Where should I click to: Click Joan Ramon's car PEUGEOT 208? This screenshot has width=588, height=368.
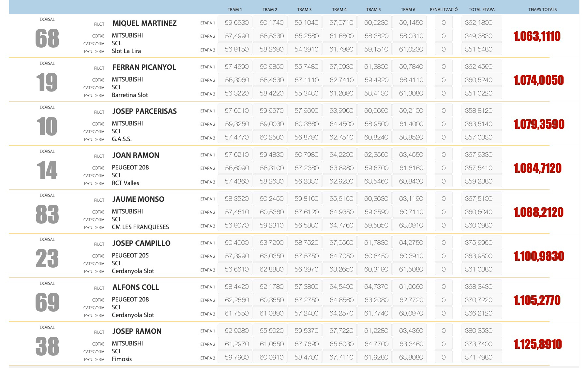point(130,168)
